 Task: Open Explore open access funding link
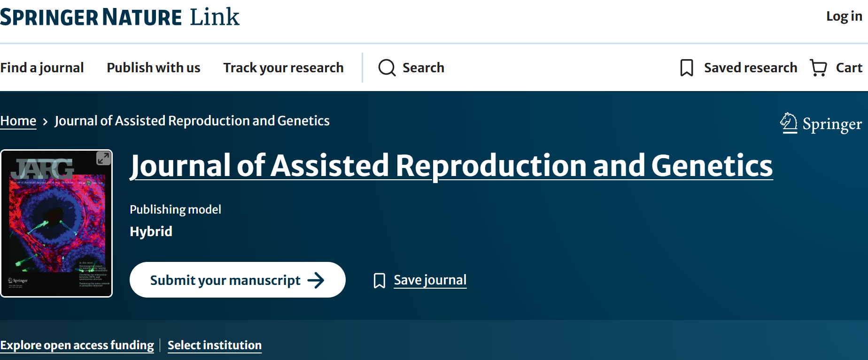pyautogui.click(x=77, y=345)
